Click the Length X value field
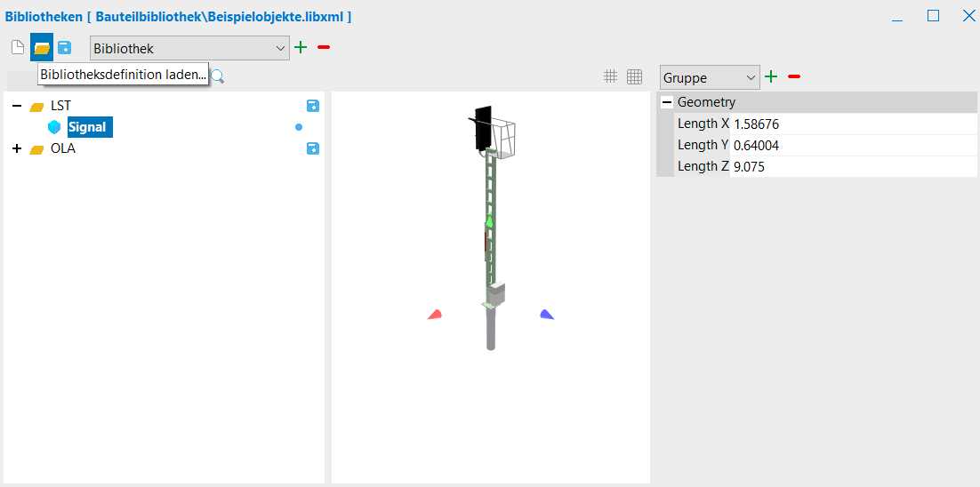The height and width of the screenshot is (487, 980). coord(854,124)
